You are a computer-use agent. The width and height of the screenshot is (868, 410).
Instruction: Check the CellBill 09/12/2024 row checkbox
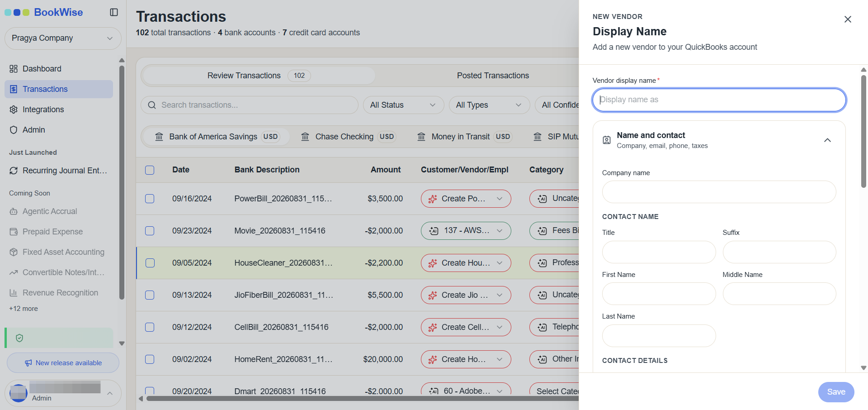(x=150, y=327)
